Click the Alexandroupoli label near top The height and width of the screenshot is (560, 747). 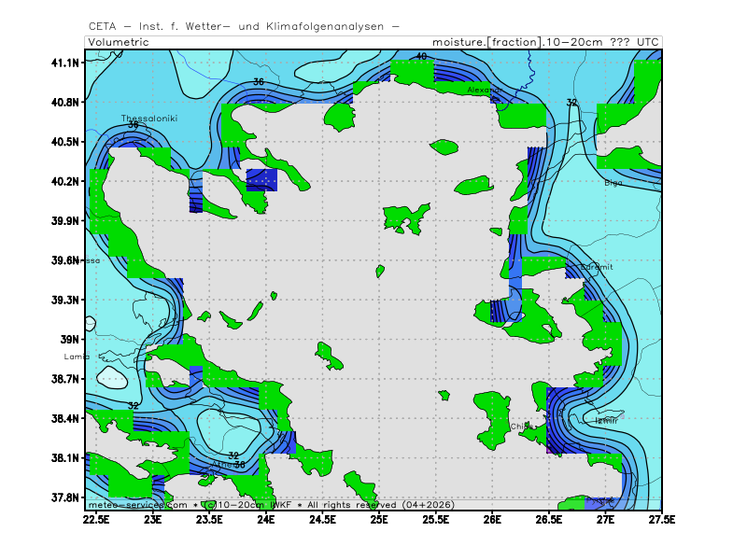[x=486, y=90]
